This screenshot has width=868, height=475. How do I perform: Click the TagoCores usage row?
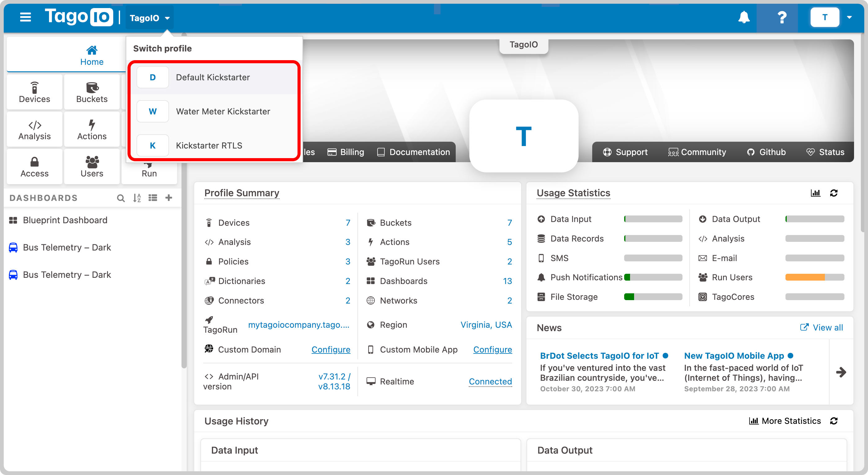click(x=771, y=297)
